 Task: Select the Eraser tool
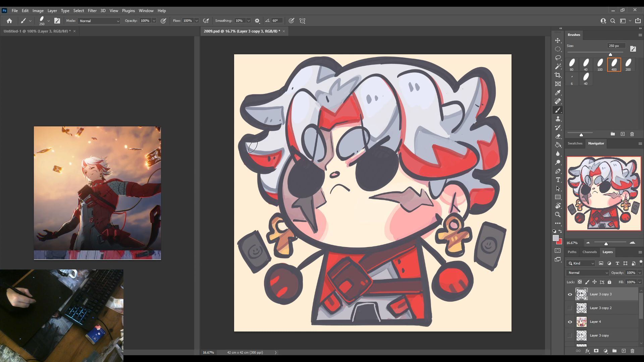click(x=558, y=136)
